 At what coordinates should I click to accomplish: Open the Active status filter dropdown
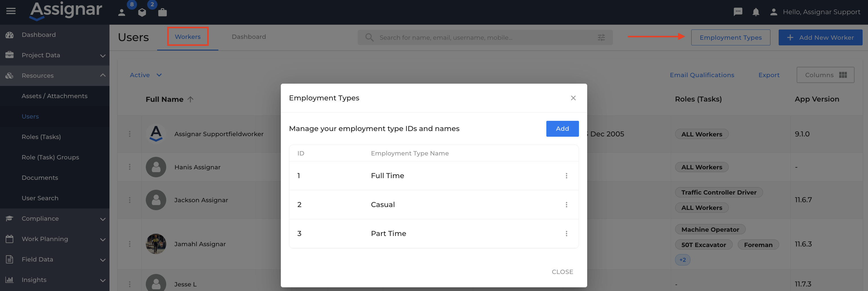pos(146,75)
